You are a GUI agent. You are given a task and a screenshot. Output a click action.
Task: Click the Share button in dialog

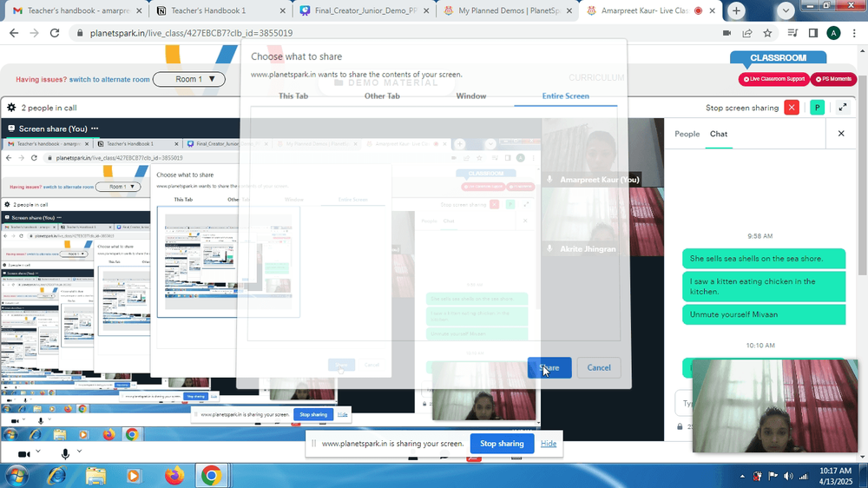pyautogui.click(x=549, y=368)
